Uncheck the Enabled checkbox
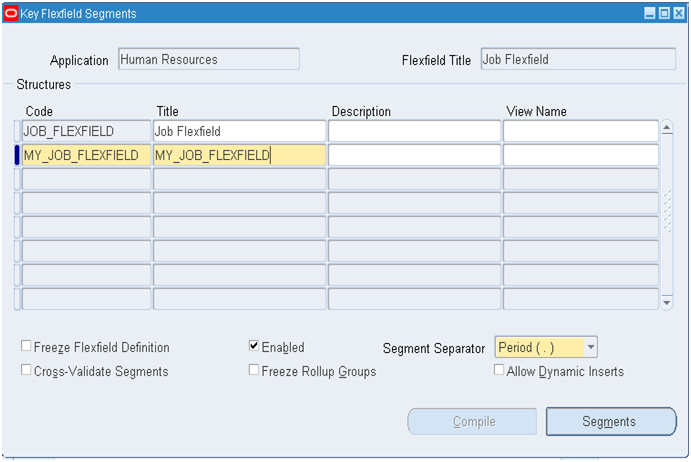The width and height of the screenshot is (691, 462). (254, 347)
